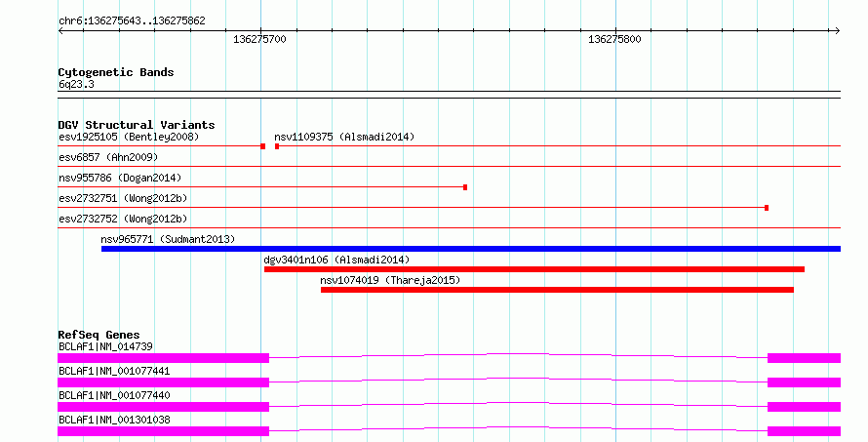Open the RefSeq Genes track title
This screenshot has width=868, height=442.
pos(99,335)
